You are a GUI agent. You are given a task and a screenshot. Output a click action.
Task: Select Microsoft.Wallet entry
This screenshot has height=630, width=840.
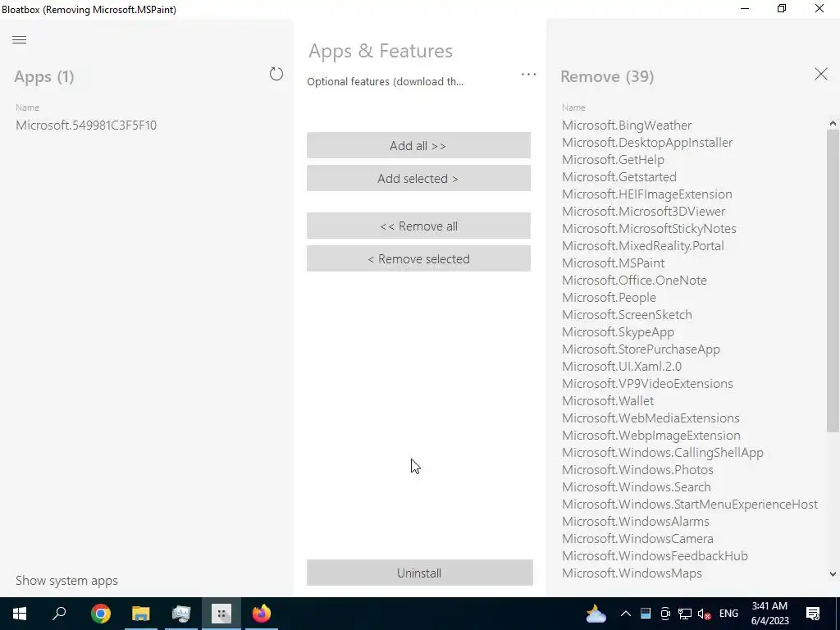point(608,400)
